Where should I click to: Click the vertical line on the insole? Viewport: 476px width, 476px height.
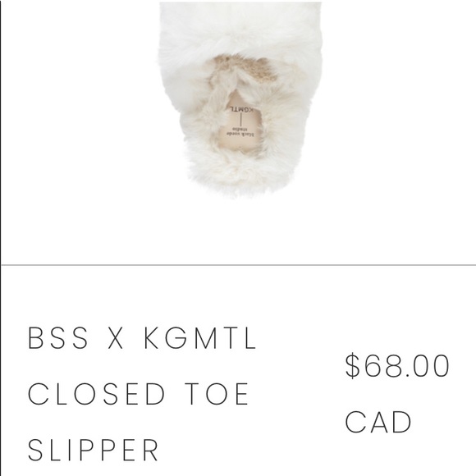click(x=241, y=120)
